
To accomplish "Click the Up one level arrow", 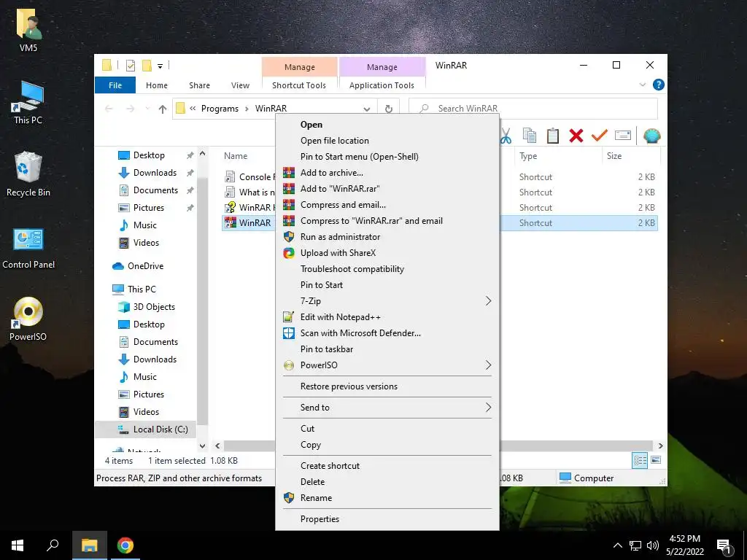I will click(163, 109).
